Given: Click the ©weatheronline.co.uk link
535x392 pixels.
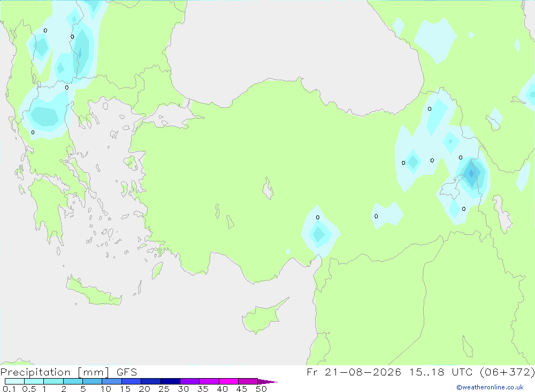Looking at the screenshot, I should click(x=490, y=387).
